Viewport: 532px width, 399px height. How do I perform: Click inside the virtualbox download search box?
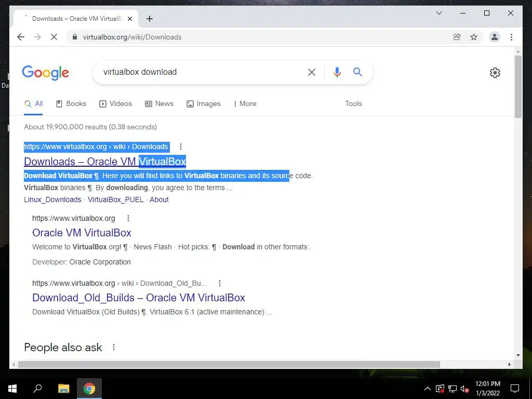pos(200,72)
